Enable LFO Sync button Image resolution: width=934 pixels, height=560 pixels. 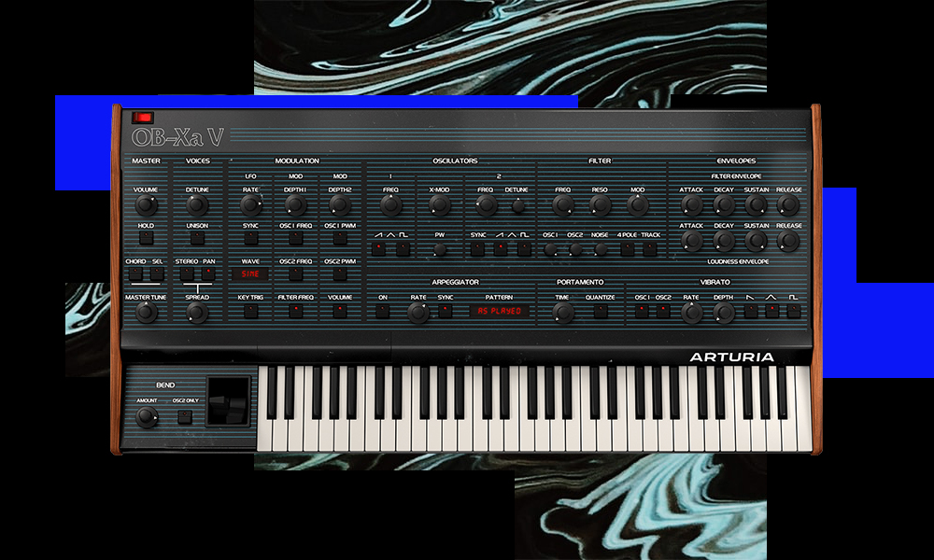[x=250, y=238]
